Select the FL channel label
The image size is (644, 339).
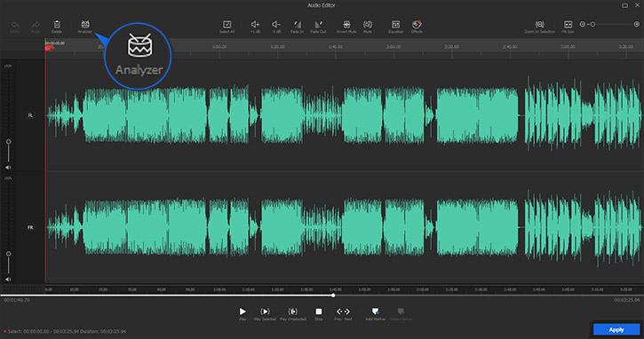[x=30, y=115]
